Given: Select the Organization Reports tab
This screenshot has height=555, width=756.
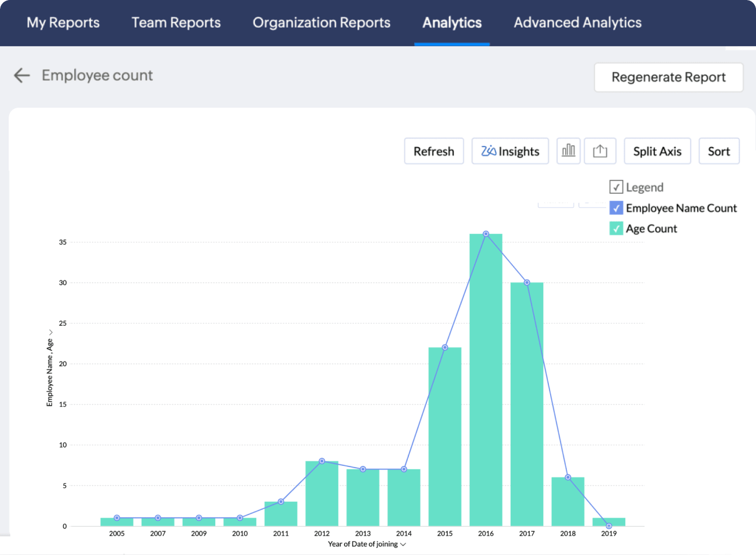Looking at the screenshot, I should click(321, 23).
